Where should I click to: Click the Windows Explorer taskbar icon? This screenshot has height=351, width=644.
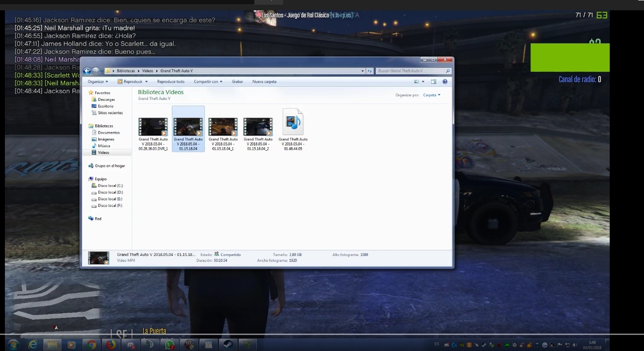pos(52,345)
